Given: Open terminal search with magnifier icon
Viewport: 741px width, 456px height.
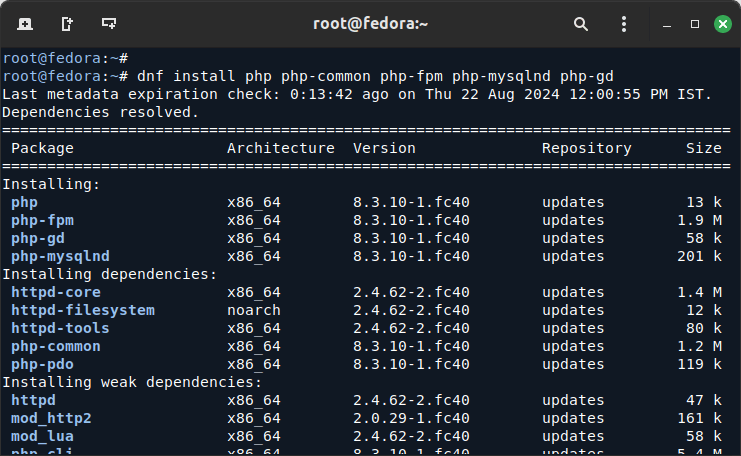Looking at the screenshot, I should pos(581,24).
